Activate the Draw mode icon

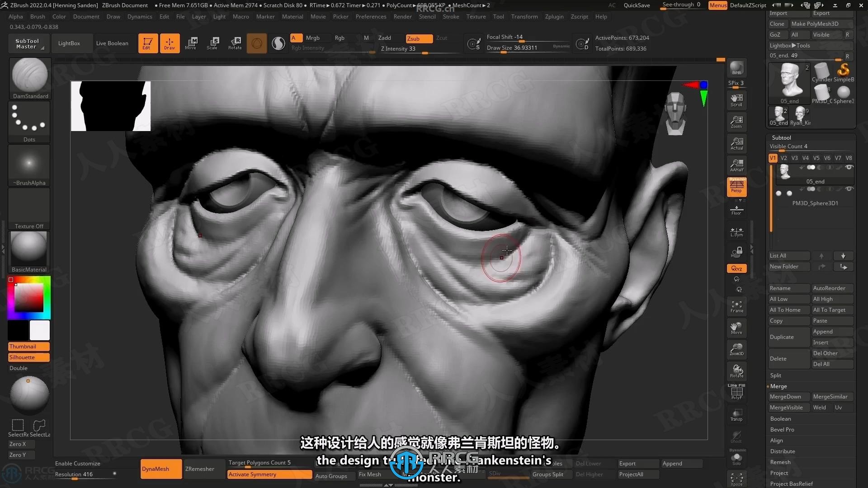point(170,43)
